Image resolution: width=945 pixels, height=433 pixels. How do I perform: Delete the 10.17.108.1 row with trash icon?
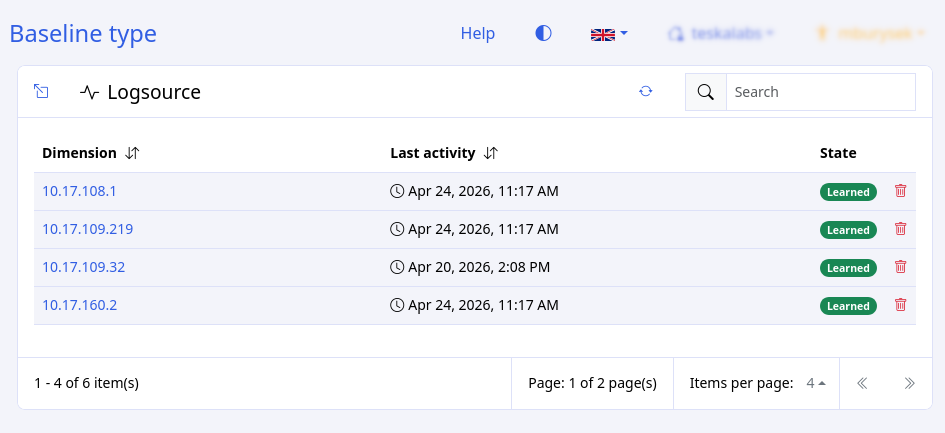(900, 191)
